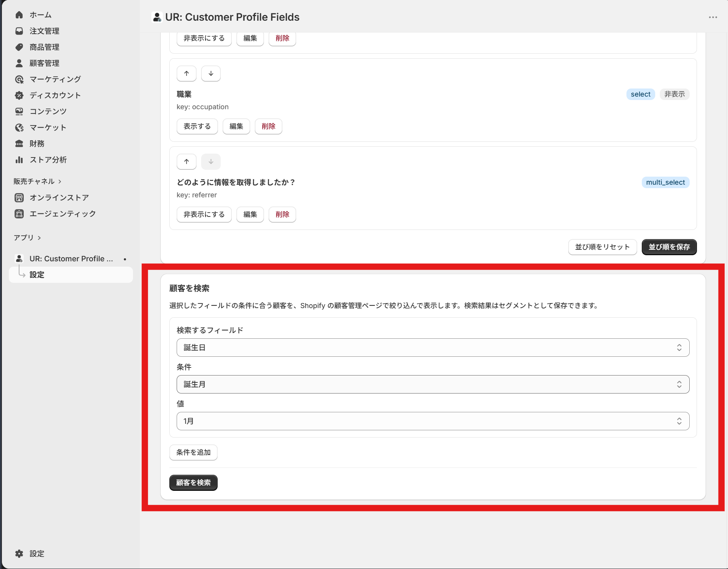The height and width of the screenshot is (569, 728).
Task: Click 編集 for the 職業 field
Action: (x=236, y=126)
